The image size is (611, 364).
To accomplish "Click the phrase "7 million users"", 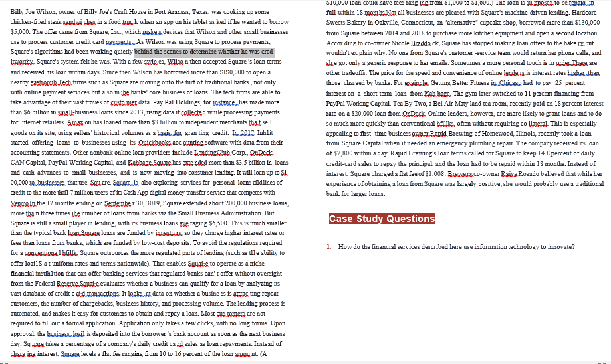I will [x=89, y=193].
